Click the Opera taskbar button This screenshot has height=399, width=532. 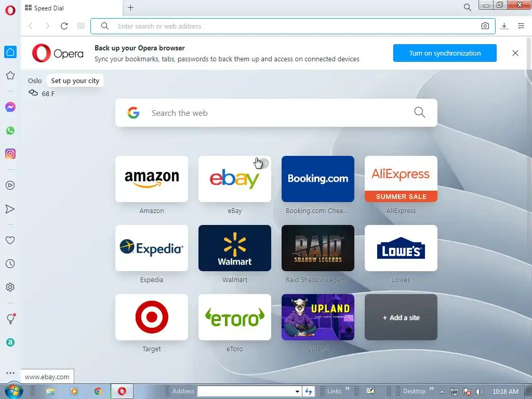pyautogui.click(x=122, y=392)
